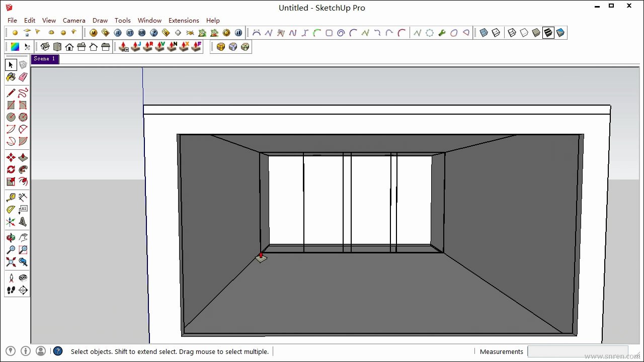Click the Instructor question mark status icon
The height and width of the screenshot is (362, 644).
[58, 351]
